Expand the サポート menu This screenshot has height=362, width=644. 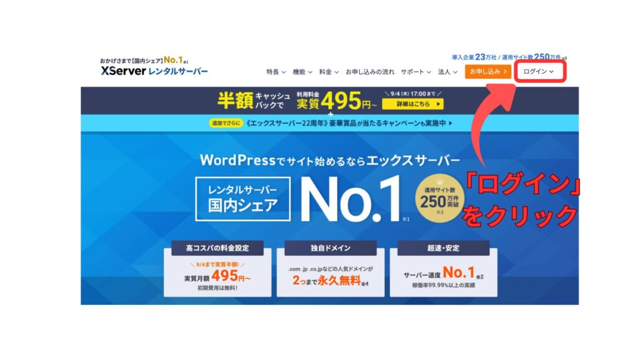(416, 72)
